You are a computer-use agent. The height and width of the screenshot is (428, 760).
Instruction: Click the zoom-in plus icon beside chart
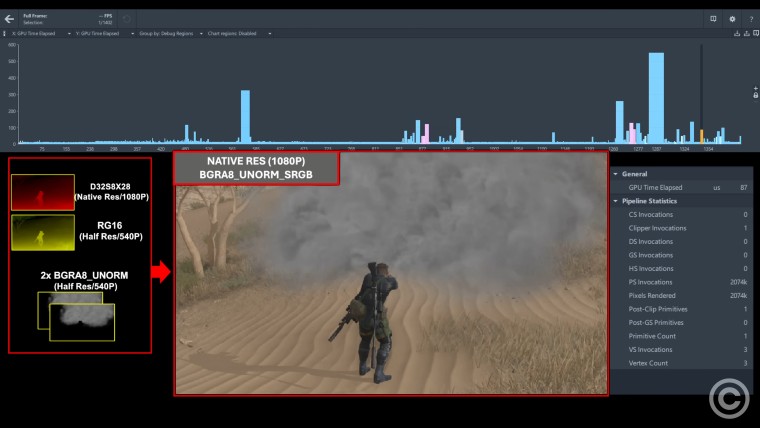pyautogui.click(x=756, y=89)
